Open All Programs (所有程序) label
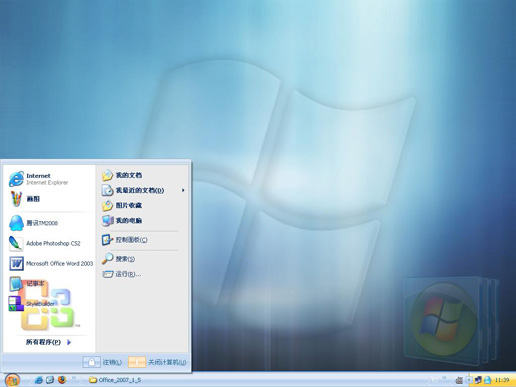This screenshot has height=387, width=516. click(43, 342)
